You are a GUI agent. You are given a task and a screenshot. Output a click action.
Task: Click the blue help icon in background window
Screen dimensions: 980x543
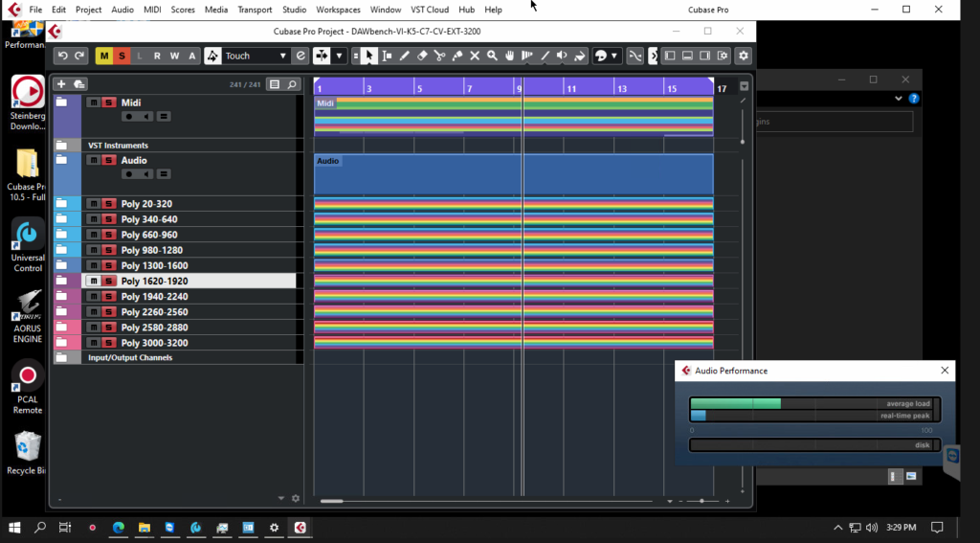(914, 99)
